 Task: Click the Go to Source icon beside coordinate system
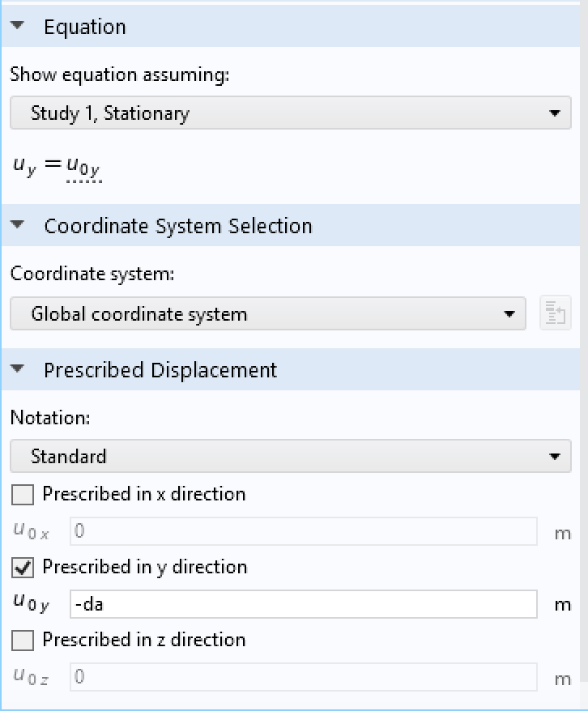point(556,313)
